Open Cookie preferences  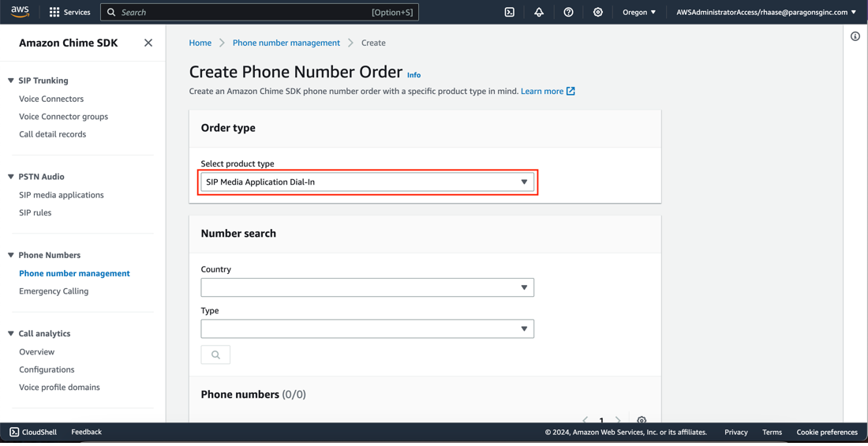click(x=827, y=432)
